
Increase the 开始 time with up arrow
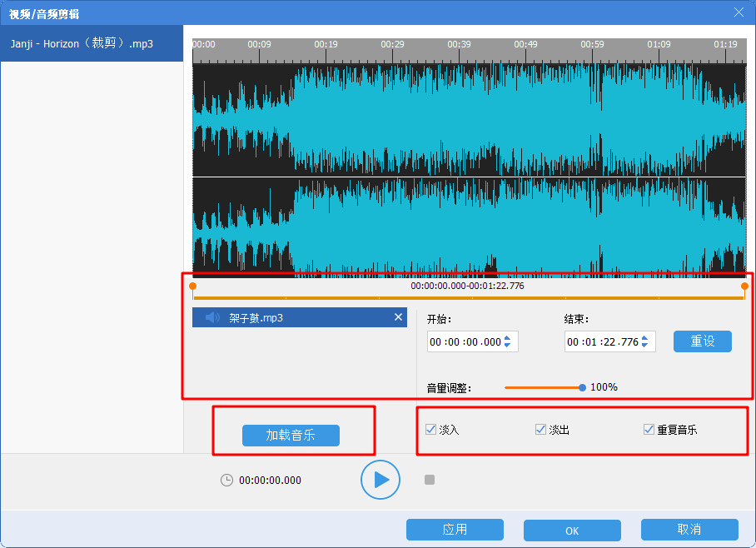(x=507, y=338)
